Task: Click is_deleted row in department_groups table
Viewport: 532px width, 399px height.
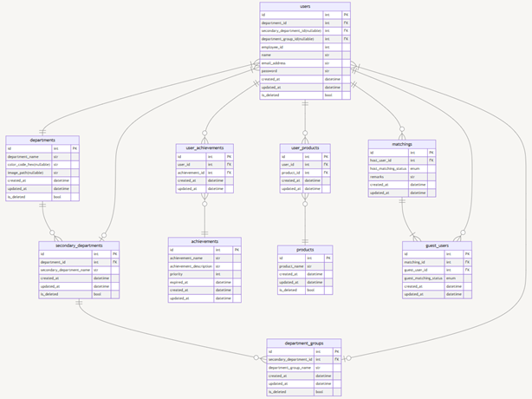Action: click(304, 391)
